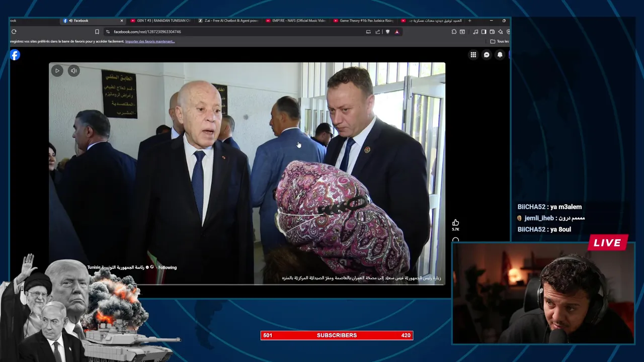
Task: Click the share page icon in address bar
Action: pos(378,32)
